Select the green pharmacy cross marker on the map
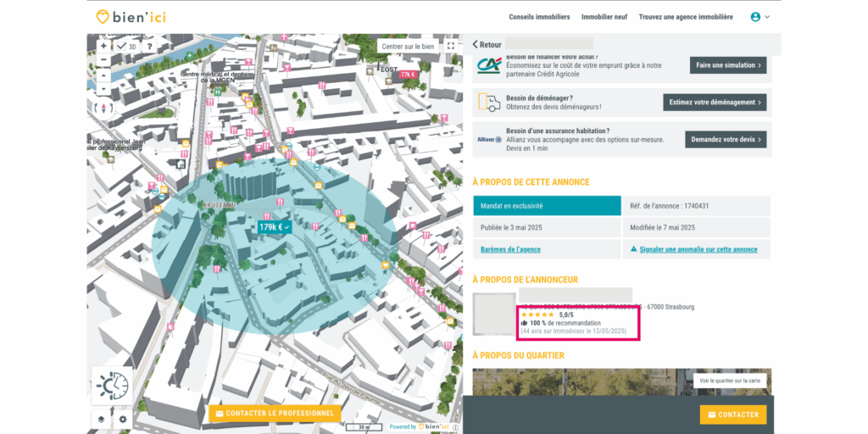 190,56
